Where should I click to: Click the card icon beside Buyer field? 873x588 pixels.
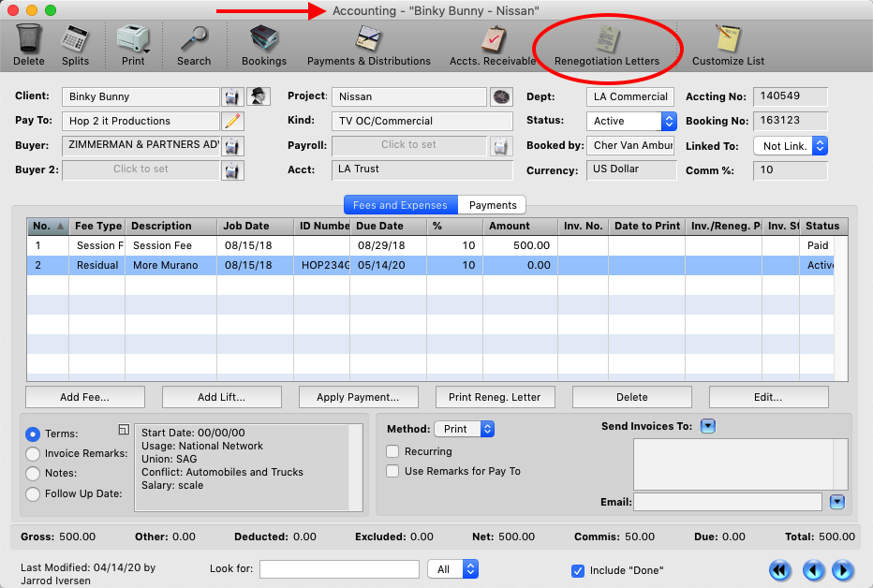(x=232, y=146)
